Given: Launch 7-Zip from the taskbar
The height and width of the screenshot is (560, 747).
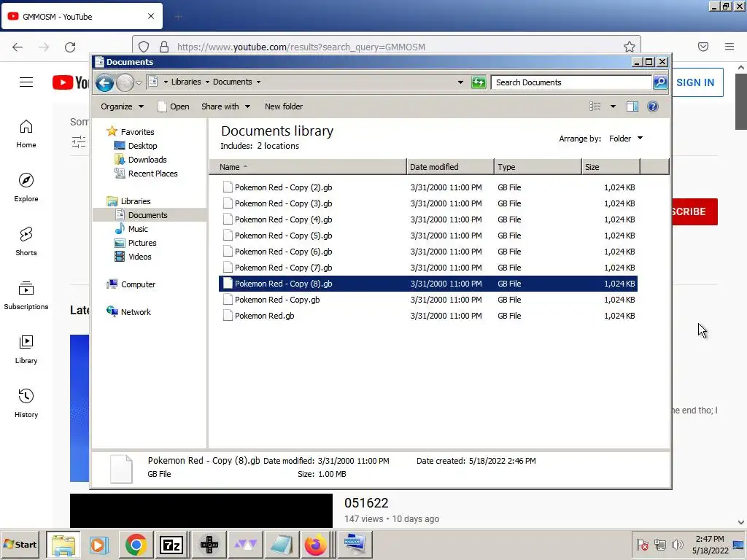Looking at the screenshot, I should 171,544.
